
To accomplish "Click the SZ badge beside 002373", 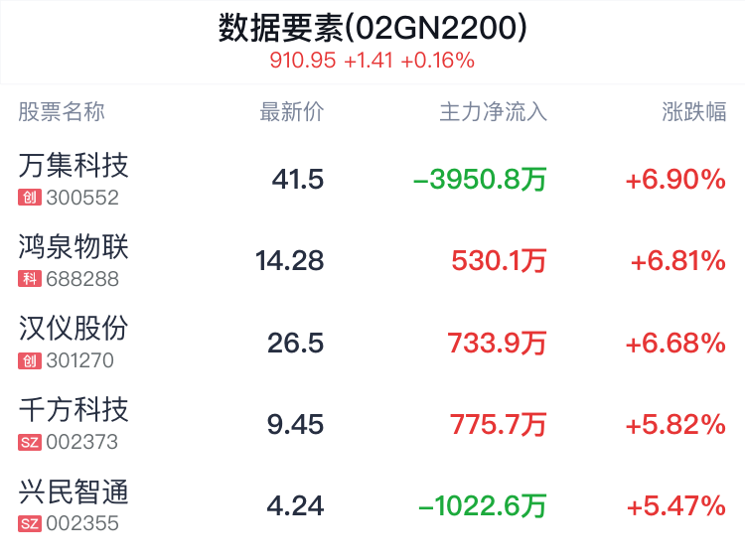I will pyautogui.click(x=30, y=442).
